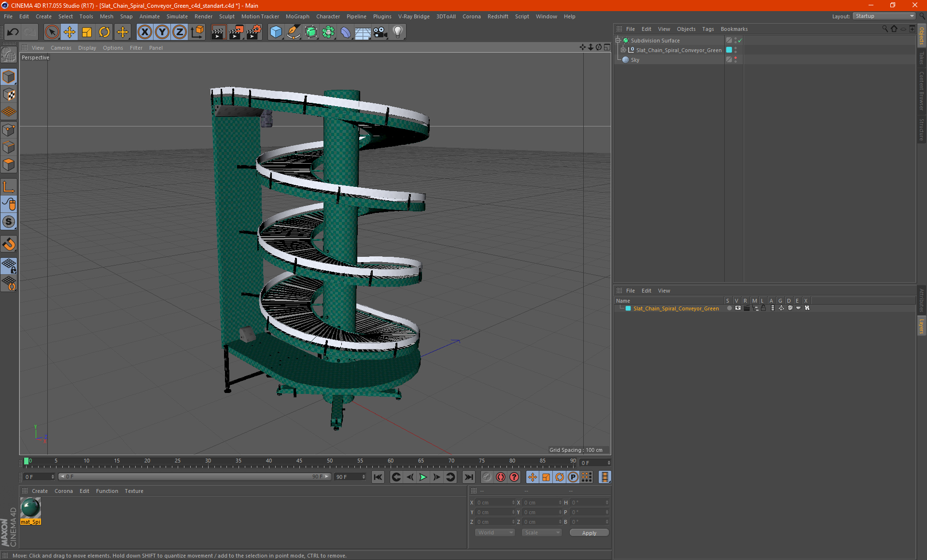Toggle layer Lock icon
The height and width of the screenshot is (560, 927).
tap(763, 308)
